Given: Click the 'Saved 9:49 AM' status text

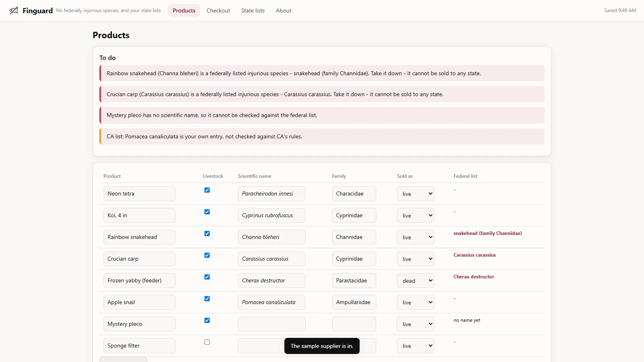Looking at the screenshot, I should click(620, 10).
